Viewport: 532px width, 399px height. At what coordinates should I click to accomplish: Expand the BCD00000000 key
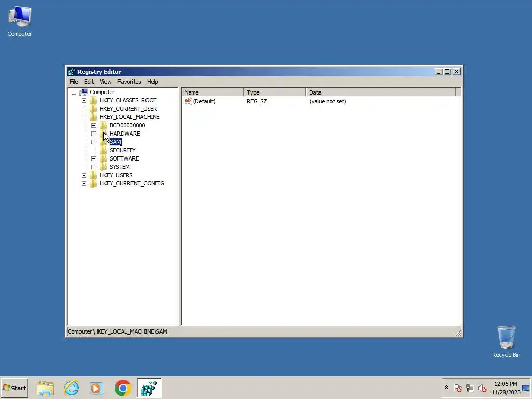pyautogui.click(x=94, y=125)
